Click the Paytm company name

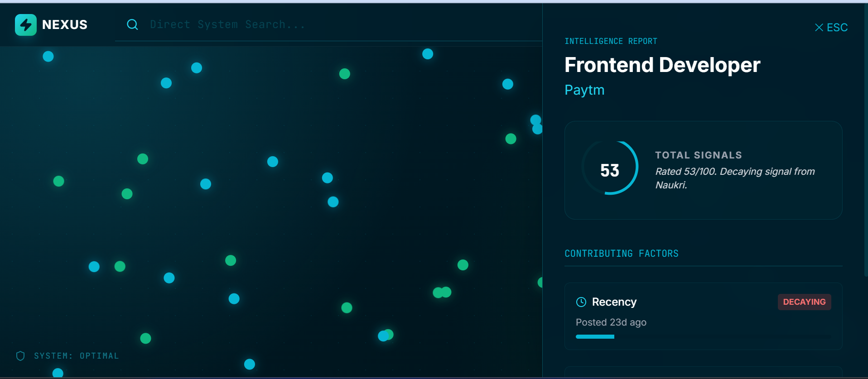(584, 90)
